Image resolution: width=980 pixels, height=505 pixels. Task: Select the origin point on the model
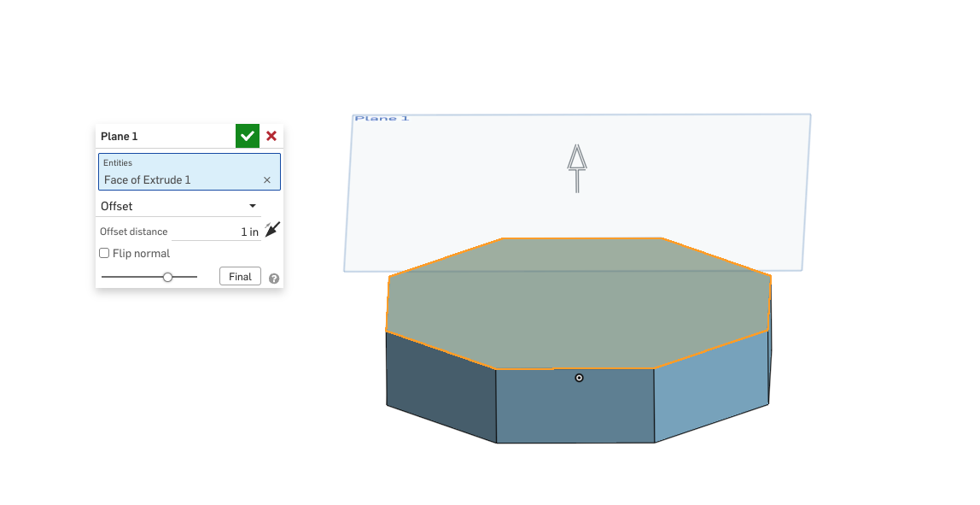click(x=580, y=378)
